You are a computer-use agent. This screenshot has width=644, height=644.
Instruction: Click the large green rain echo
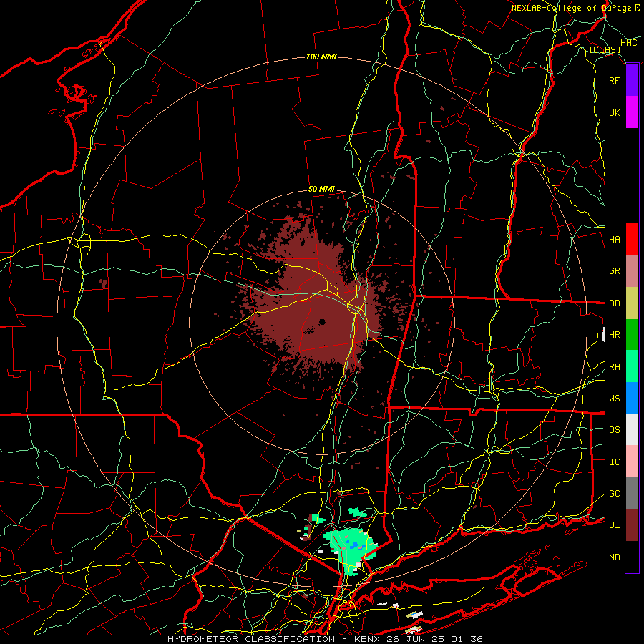tap(351, 550)
